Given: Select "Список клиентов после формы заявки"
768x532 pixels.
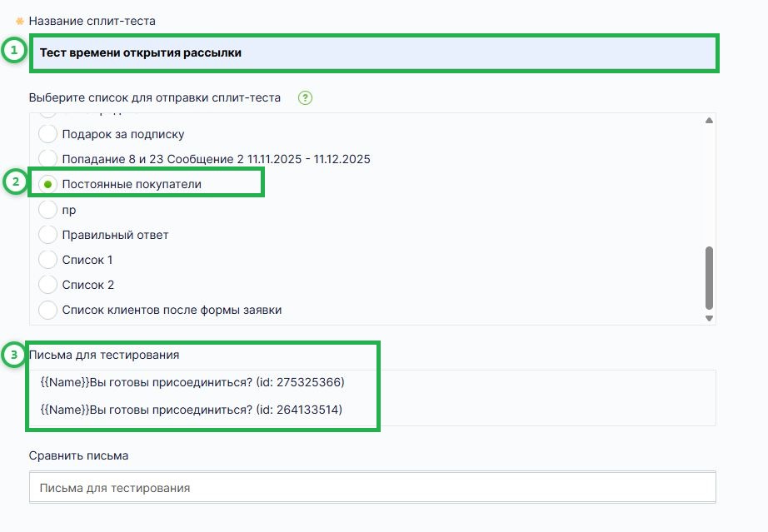Looking at the screenshot, I should click(x=47, y=310).
